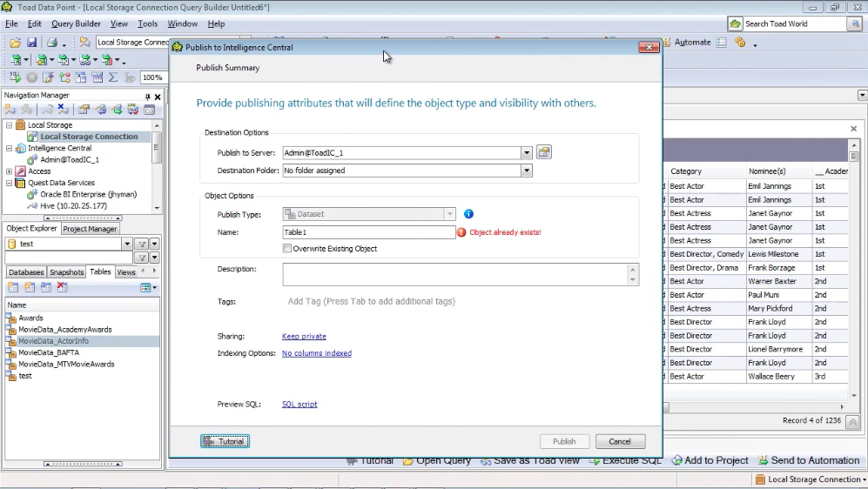Open the Tools menu
Viewport: 868px width, 489px height.
coord(147,23)
